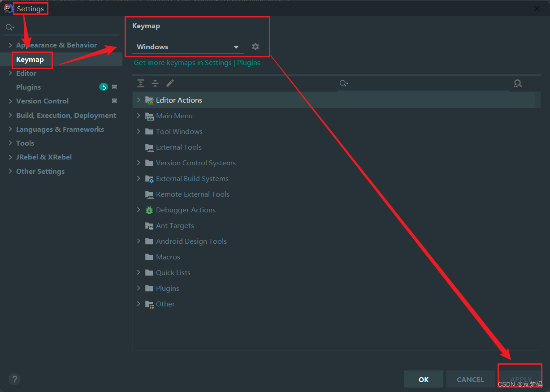The width and height of the screenshot is (550, 392).
Task: Click the Ant Targets folder icon
Action: point(149,226)
